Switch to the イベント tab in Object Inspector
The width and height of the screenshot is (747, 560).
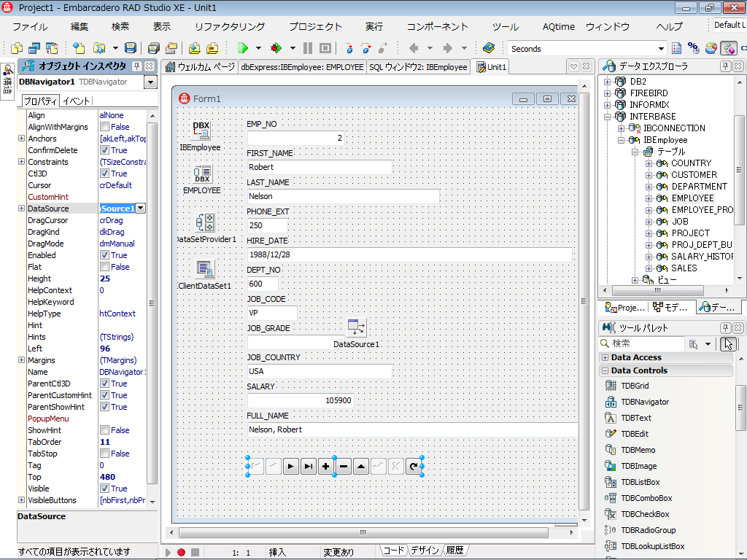click(x=76, y=101)
